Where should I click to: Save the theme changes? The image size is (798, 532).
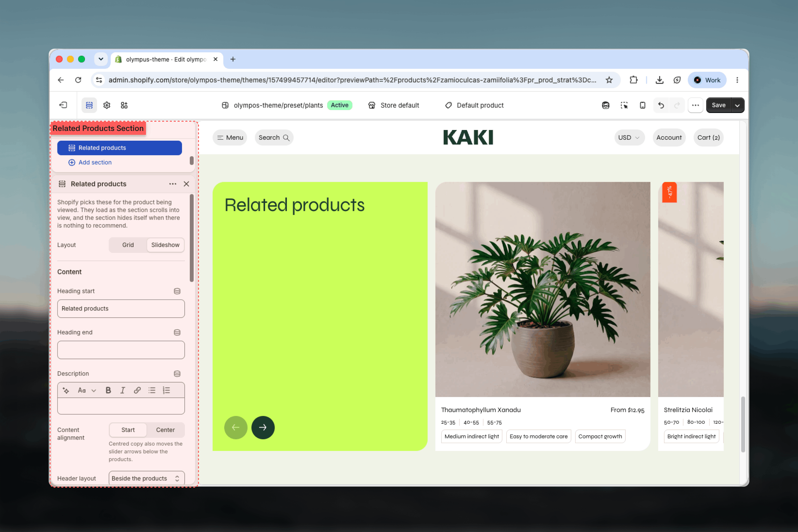[718, 105]
